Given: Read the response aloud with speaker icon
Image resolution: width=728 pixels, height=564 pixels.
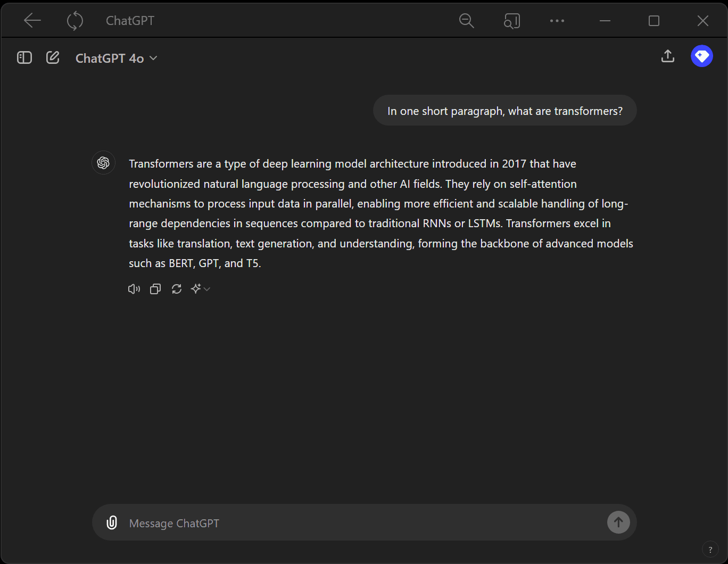Looking at the screenshot, I should click(x=134, y=289).
